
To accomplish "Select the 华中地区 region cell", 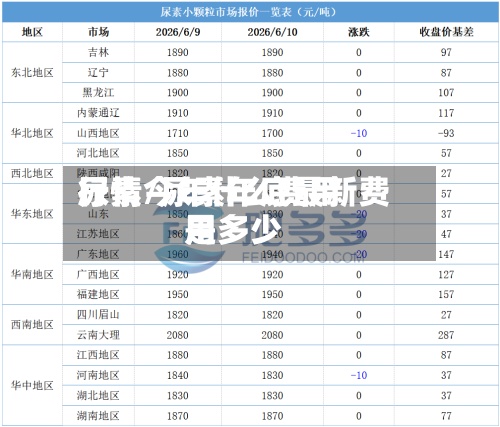I will [32, 385].
